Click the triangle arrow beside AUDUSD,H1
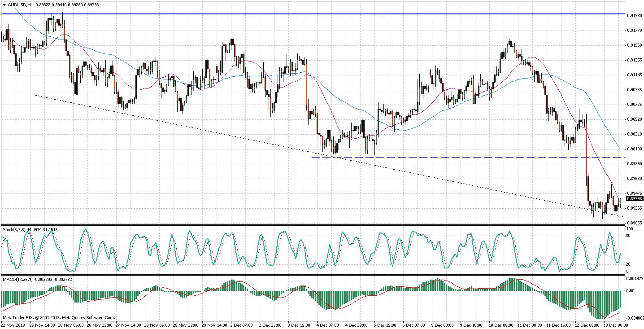 point(4,4)
